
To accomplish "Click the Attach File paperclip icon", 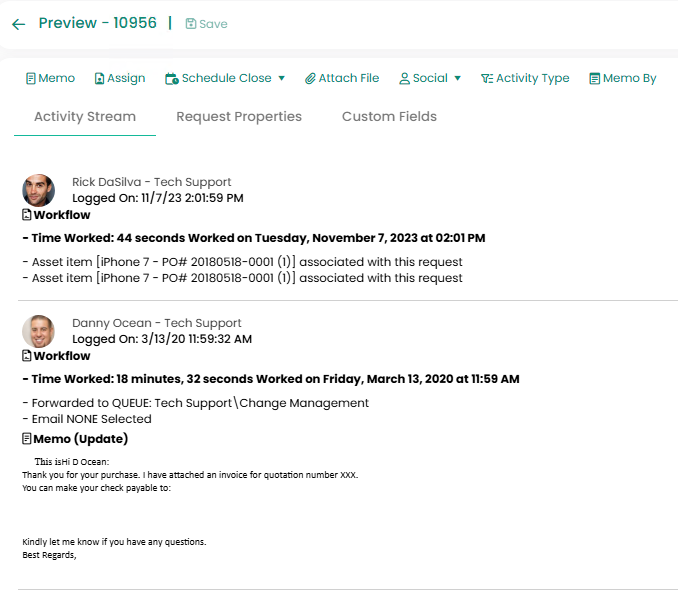I will [311, 78].
